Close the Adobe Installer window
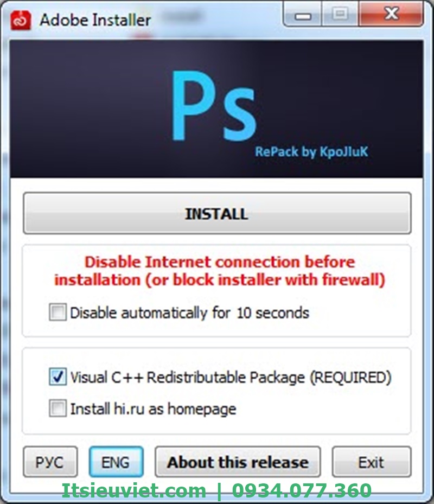This screenshot has height=504, width=434. [x=391, y=14]
